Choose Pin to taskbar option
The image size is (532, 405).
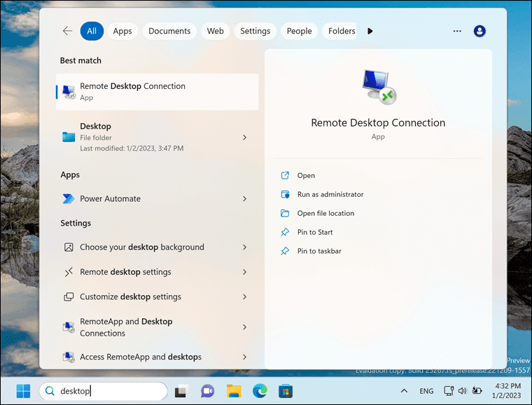point(318,251)
